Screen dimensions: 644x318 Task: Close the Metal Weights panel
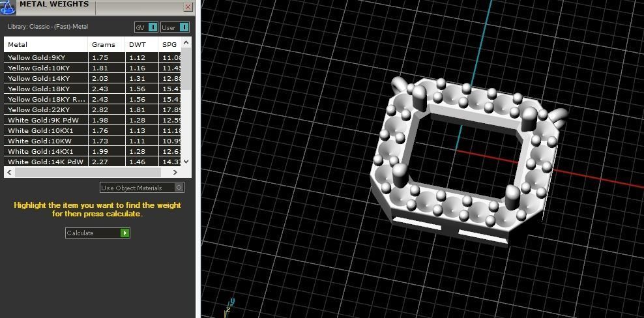[x=188, y=7]
